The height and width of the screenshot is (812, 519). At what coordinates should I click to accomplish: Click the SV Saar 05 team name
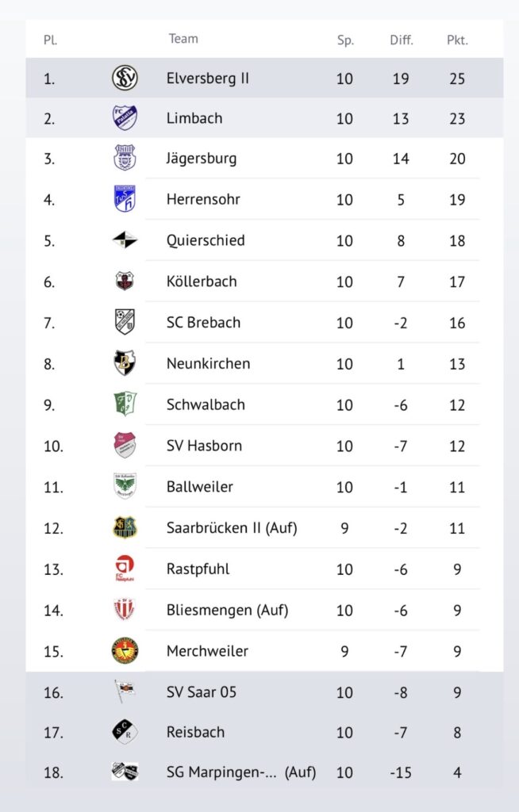coord(202,692)
